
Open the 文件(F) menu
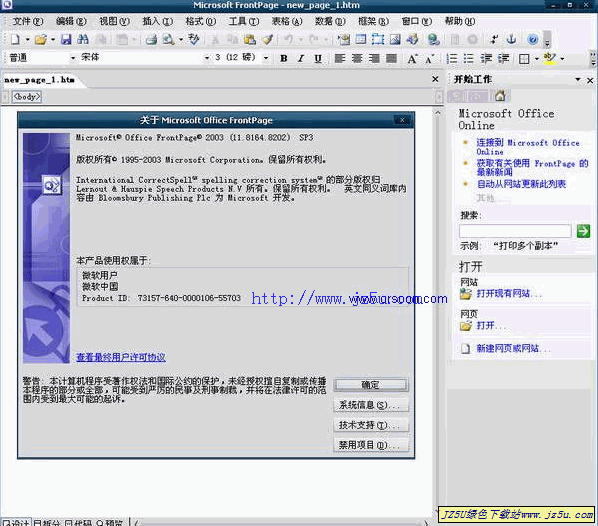(x=28, y=21)
